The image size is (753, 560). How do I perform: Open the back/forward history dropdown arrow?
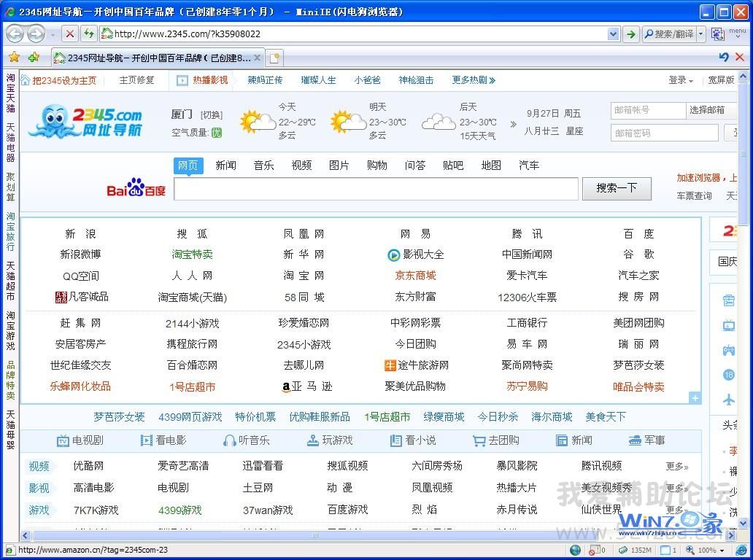[x=53, y=34]
